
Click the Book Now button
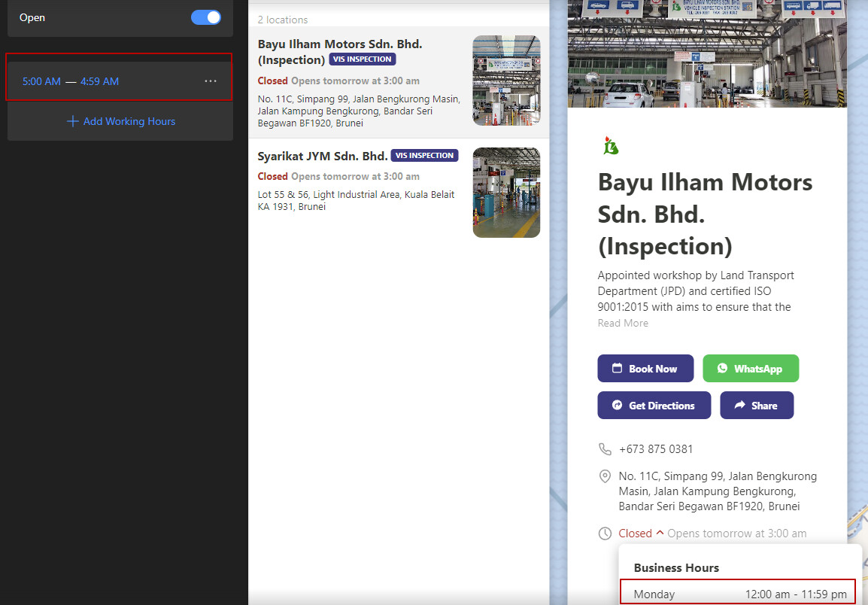[645, 369]
